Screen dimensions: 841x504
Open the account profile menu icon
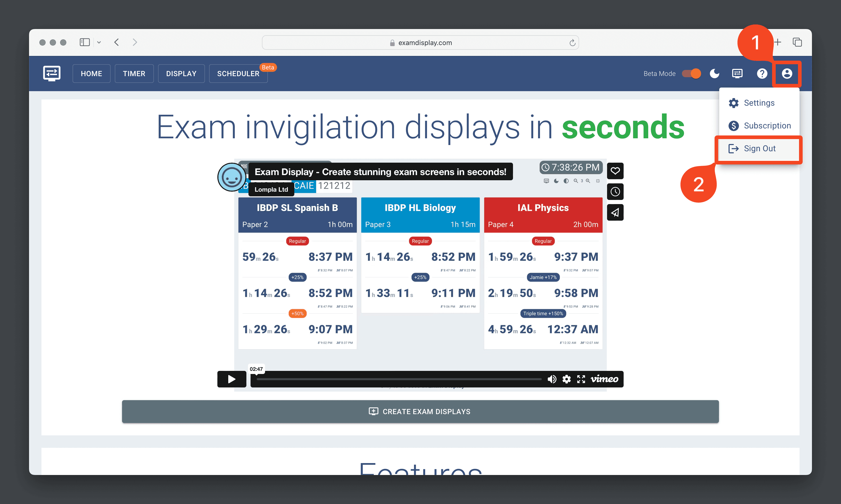(787, 74)
